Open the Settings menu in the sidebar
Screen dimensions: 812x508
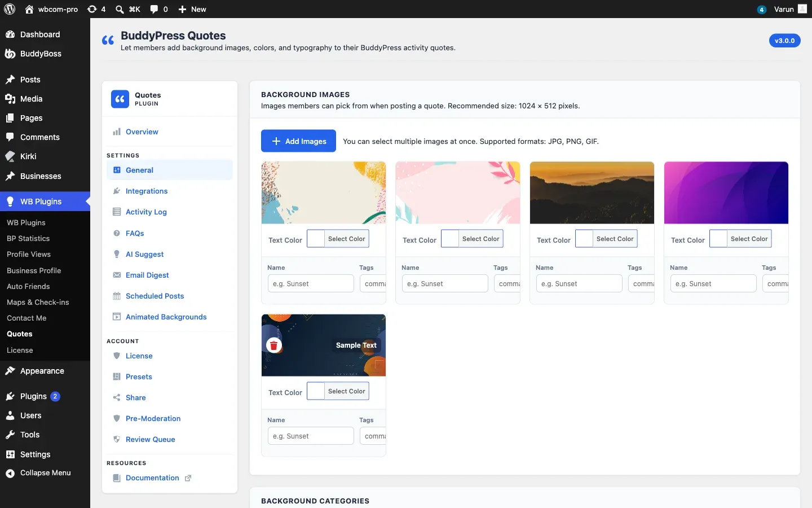pyautogui.click(x=45, y=454)
